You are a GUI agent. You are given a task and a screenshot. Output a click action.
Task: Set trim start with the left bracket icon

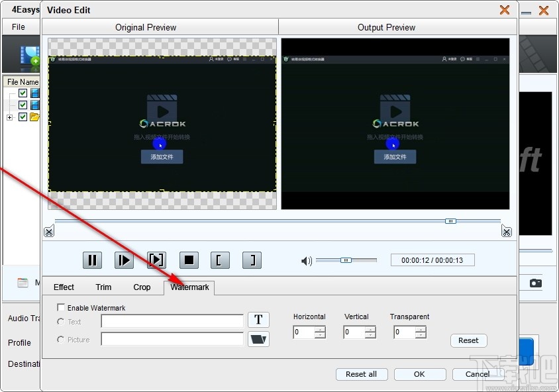coord(219,260)
